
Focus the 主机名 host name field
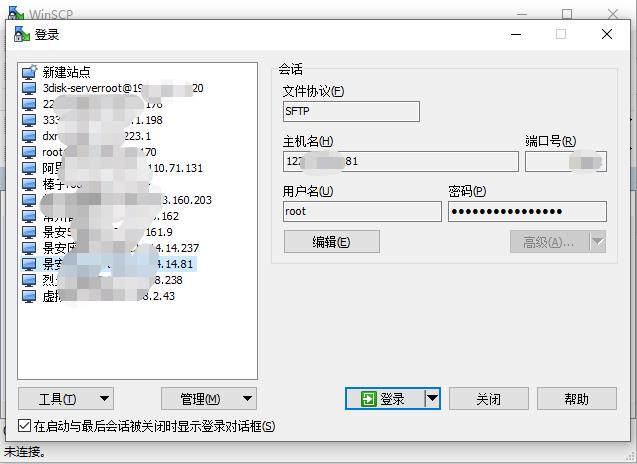click(401, 161)
